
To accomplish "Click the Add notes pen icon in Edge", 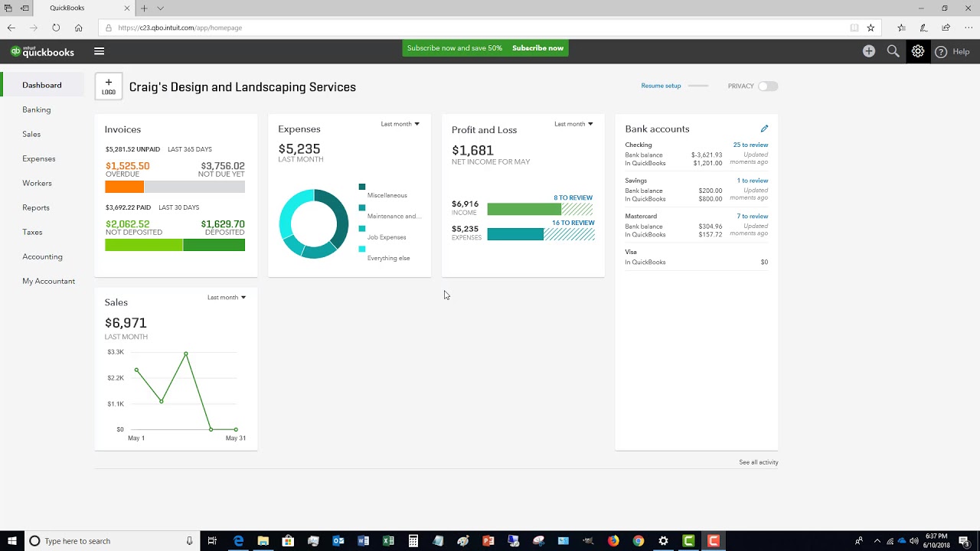I will coord(924,28).
